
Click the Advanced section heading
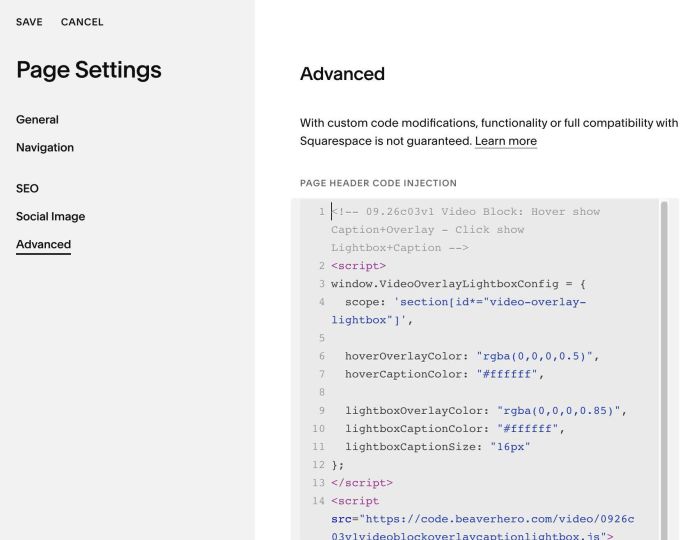[x=342, y=74]
